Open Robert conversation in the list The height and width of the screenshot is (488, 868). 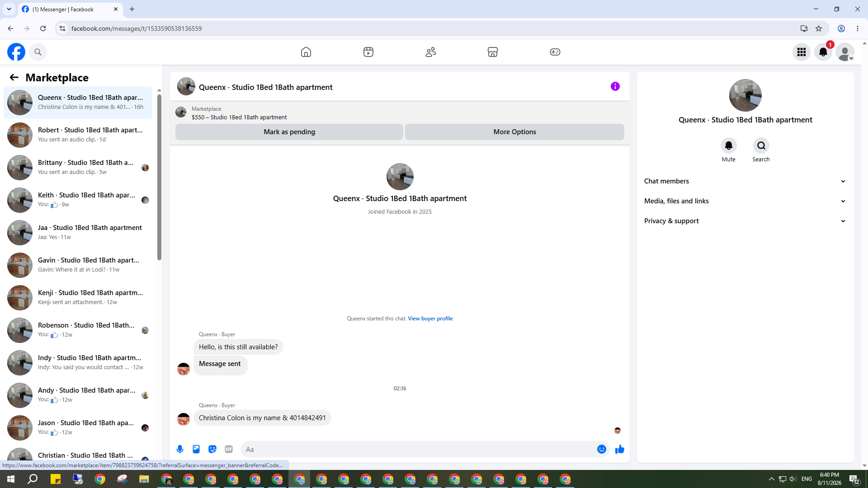click(x=78, y=135)
